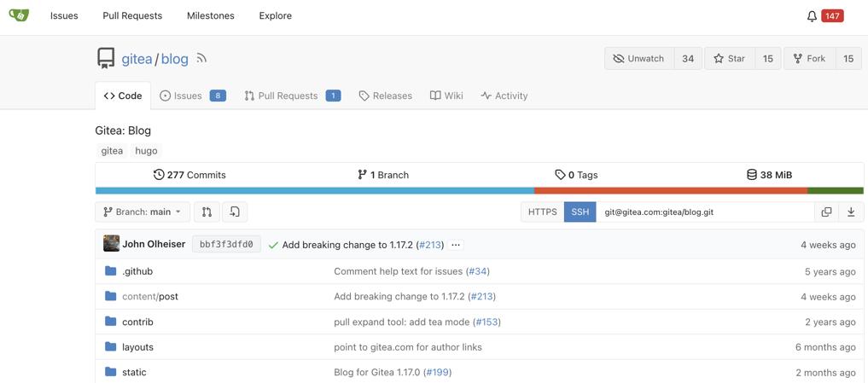Toggle Unwatch on the repository
The image size is (868, 383).
point(639,58)
